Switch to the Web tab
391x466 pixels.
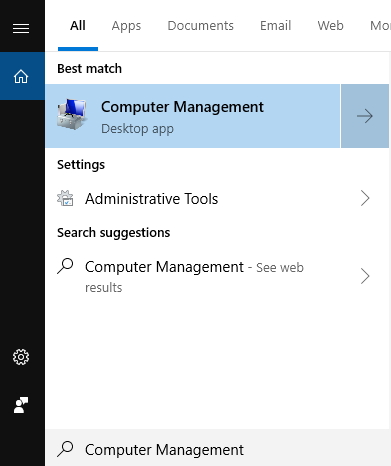[330, 26]
